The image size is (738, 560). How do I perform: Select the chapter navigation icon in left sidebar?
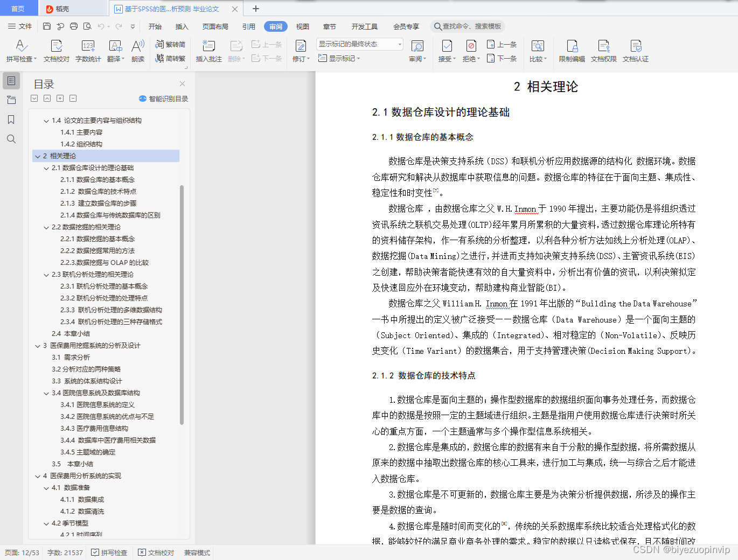click(11, 100)
